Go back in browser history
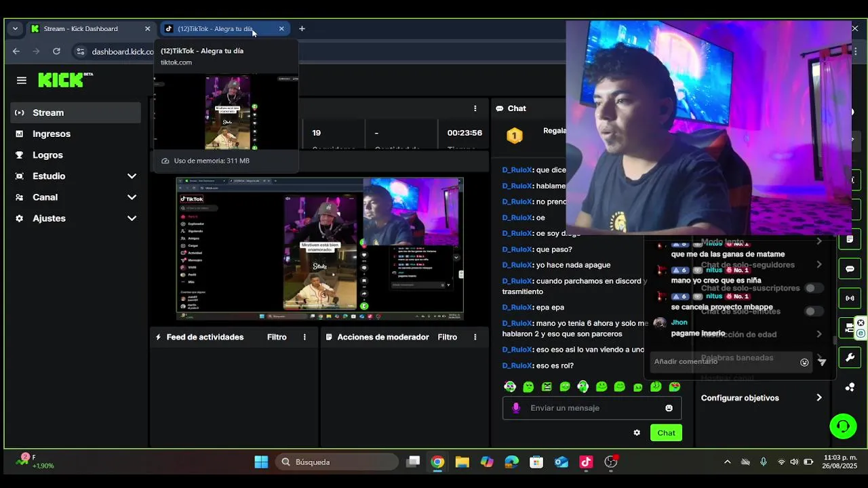868x488 pixels. coord(16,52)
